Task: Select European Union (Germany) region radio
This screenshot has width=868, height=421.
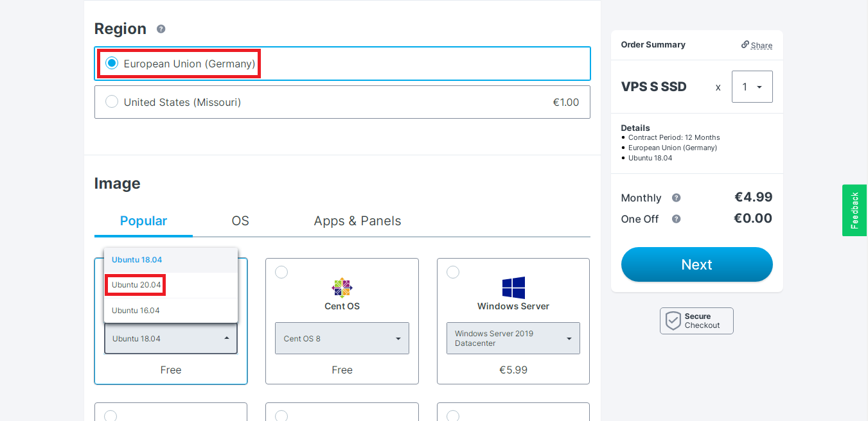Action: [112, 63]
